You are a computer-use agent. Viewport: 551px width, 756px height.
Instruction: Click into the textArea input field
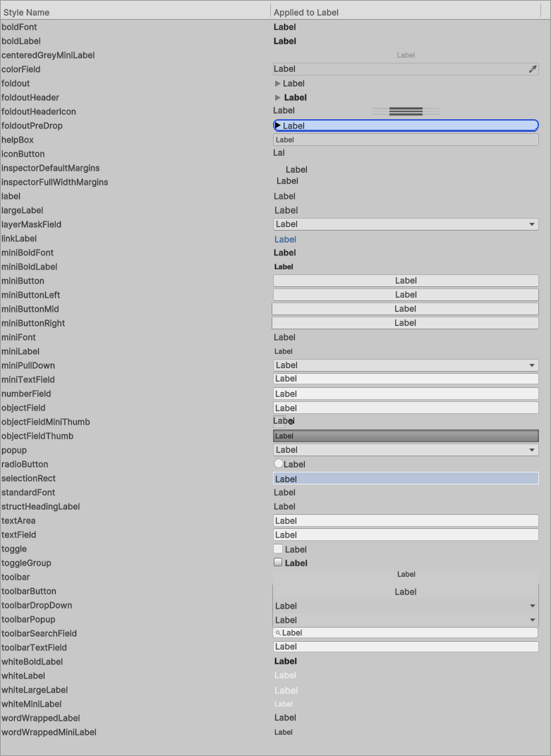point(406,520)
